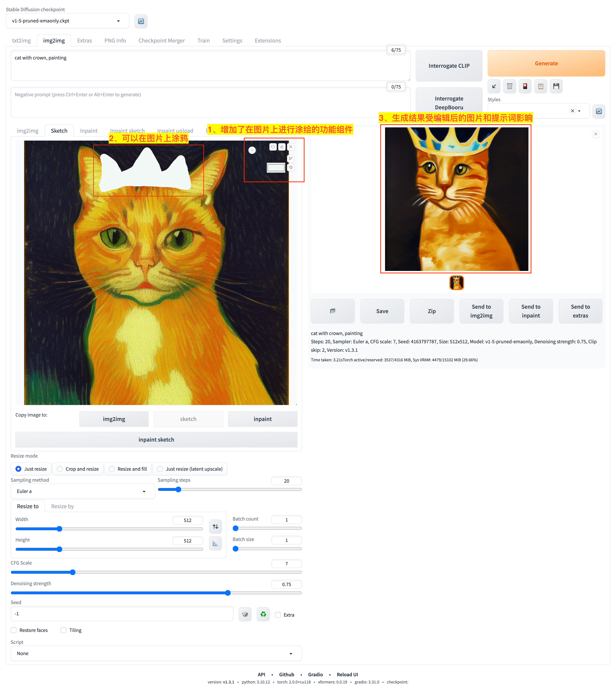The image size is (616, 691).
Task: Tick the Extra seed checkbox
Action: (278, 615)
